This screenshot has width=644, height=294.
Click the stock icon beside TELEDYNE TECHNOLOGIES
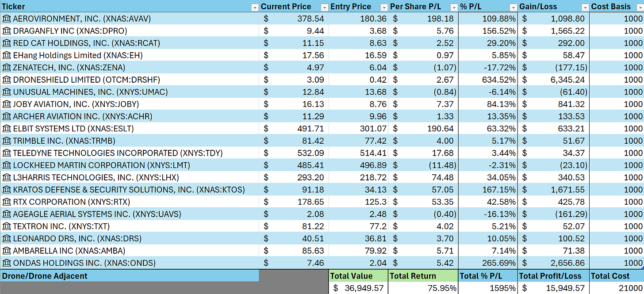(x=7, y=153)
